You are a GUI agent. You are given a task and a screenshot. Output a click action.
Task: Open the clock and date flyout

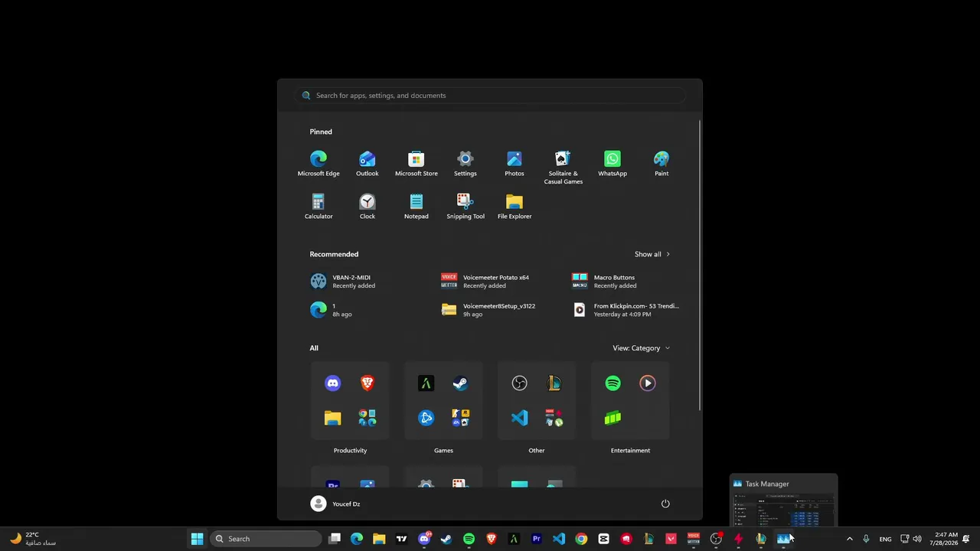(945, 539)
